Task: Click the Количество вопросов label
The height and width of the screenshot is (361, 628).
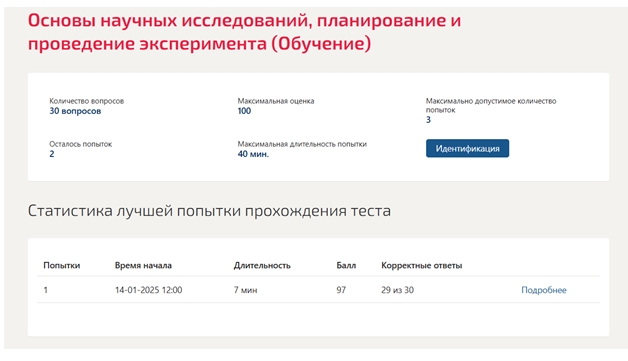Action: pos(87,101)
